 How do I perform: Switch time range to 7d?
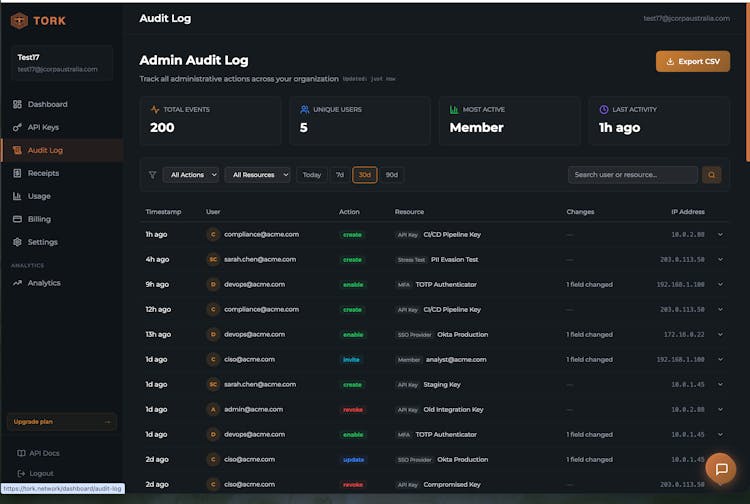click(x=340, y=175)
